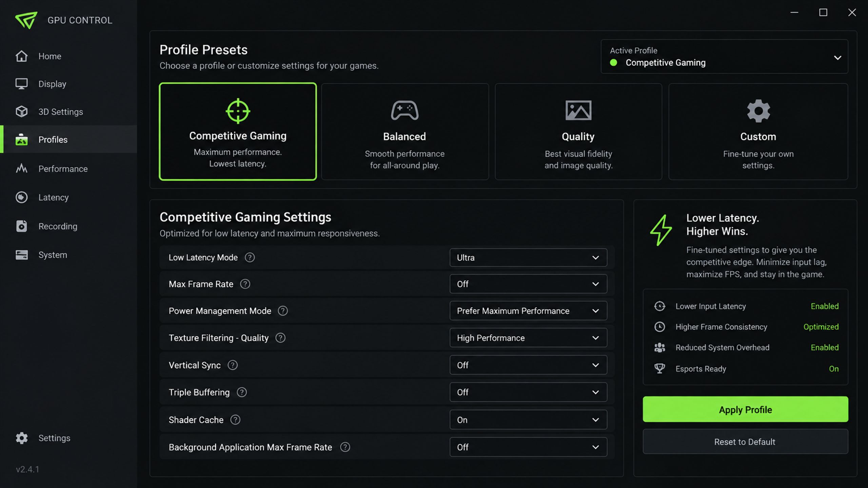Select the Balanced preset card
The height and width of the screenshot is (488, 868).
pos(405,131)
